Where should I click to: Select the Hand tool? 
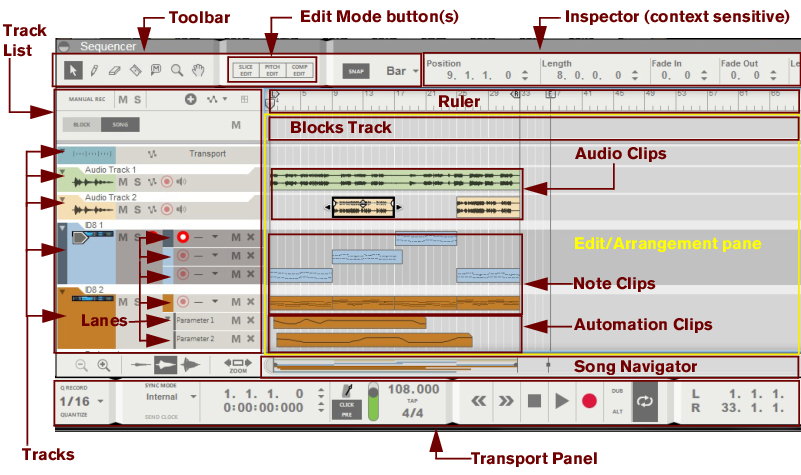pyautogui.click(x=198, y=71)
